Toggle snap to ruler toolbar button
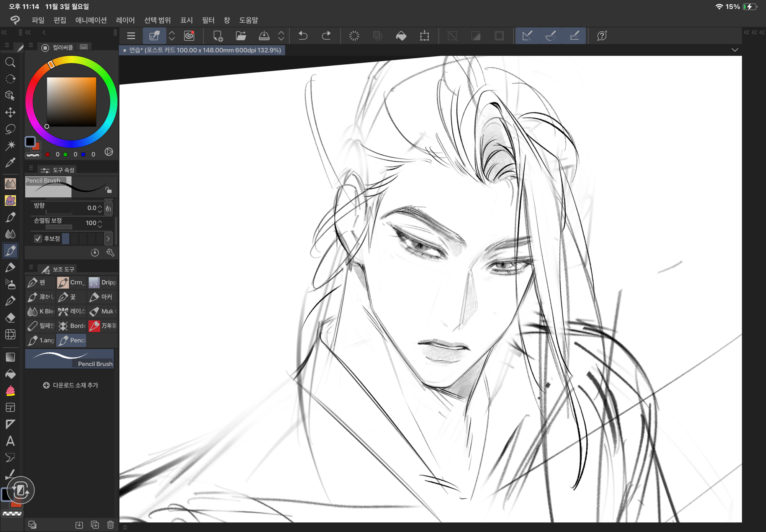Viewport: 766px width, 532px height. 527,36
